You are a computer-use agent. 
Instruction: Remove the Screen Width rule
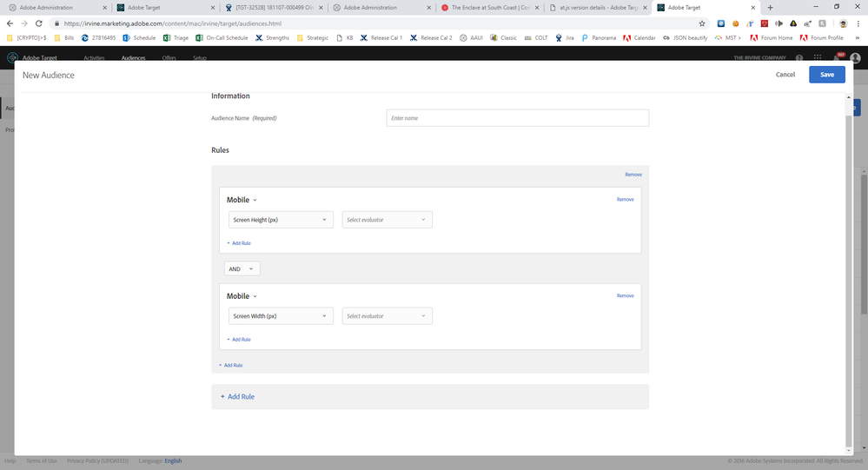(625, 296)
